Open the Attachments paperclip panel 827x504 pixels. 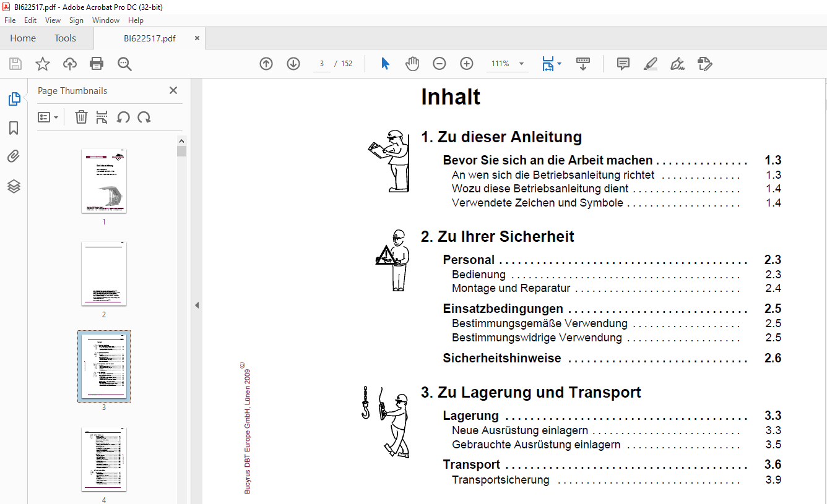[14, 156]
